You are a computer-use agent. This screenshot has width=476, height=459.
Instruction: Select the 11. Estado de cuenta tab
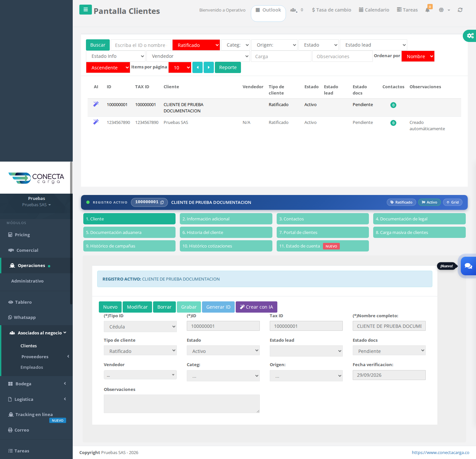[323, 246]
